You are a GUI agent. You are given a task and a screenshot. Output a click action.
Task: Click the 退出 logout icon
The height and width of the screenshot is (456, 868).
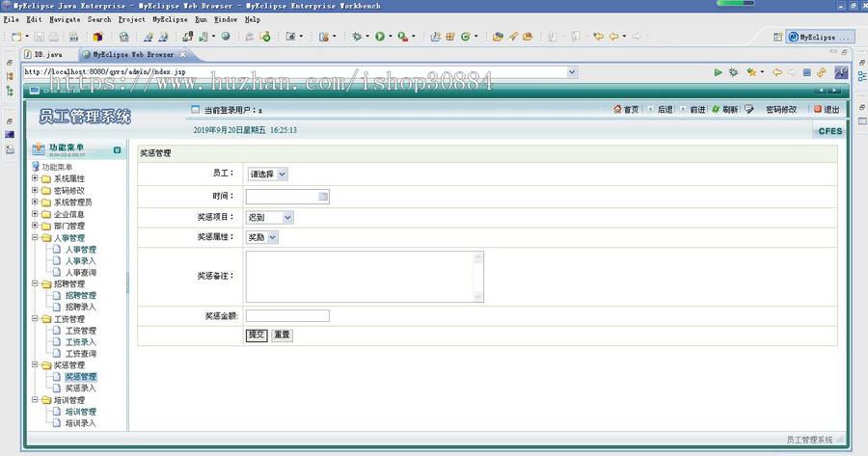click(818, 109)
